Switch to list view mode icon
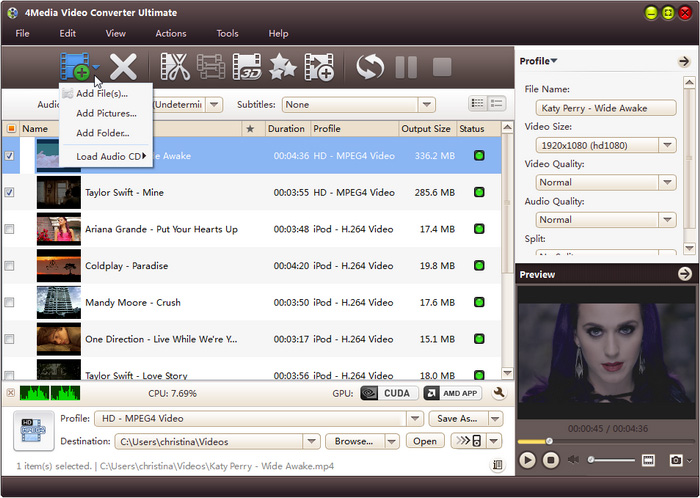This screenshot has width=700, height=498. (x=478, y=104)
